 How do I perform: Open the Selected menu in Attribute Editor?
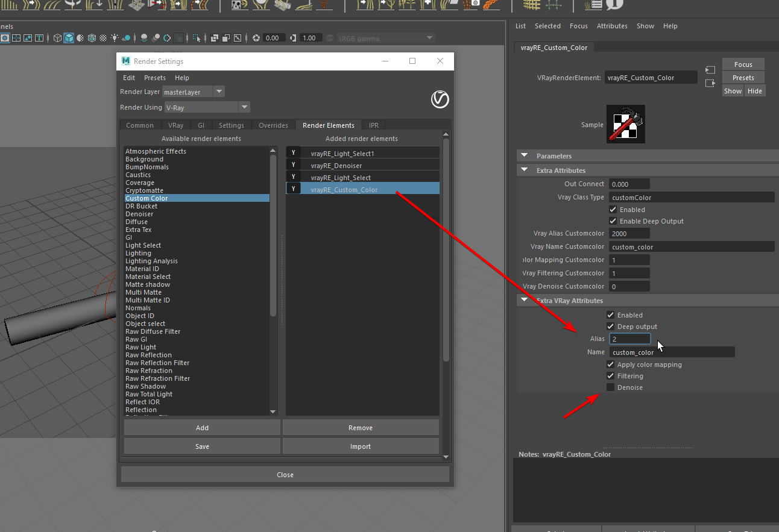click(x=547, y=26)
